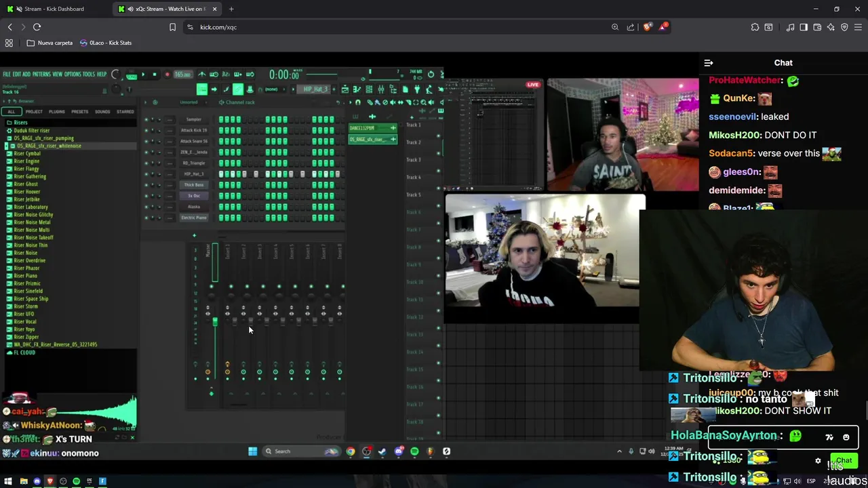Select Riser Cymbal in browser
868x488 pixels.
pos(27,153)
